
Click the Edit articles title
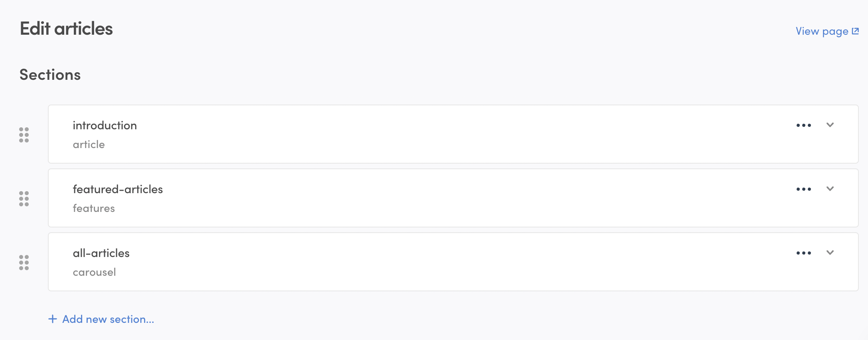[x=67, y=28]
